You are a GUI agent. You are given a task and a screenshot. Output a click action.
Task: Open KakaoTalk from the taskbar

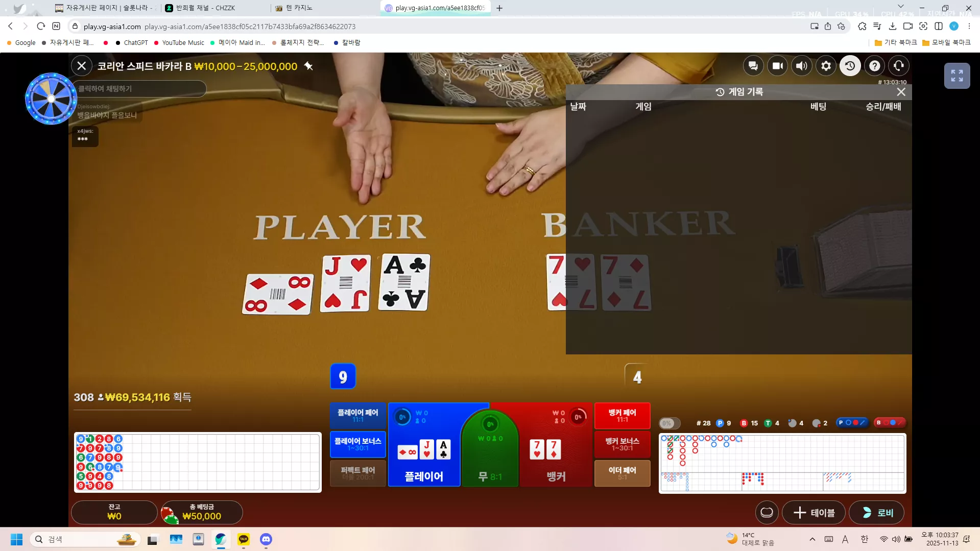coord(244,539)
